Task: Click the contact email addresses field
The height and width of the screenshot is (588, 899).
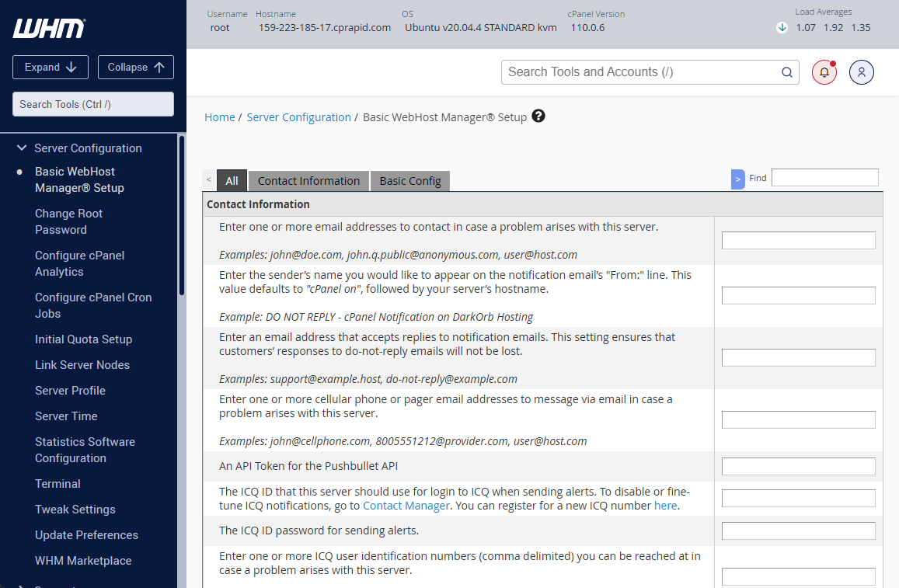Action: point(798,240)
